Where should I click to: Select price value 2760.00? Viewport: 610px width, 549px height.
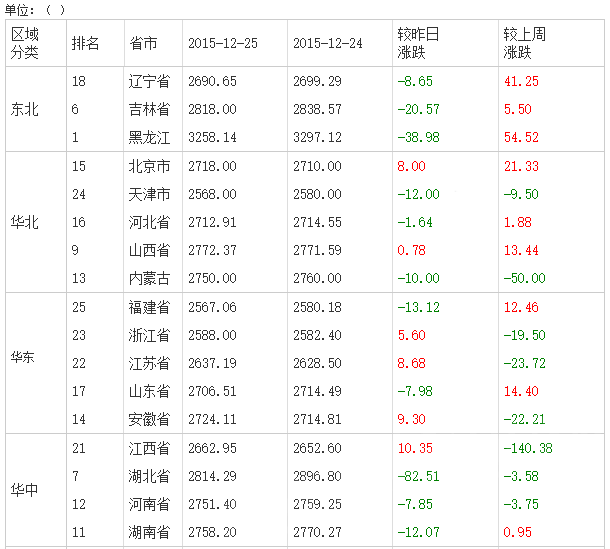[317, 278]
